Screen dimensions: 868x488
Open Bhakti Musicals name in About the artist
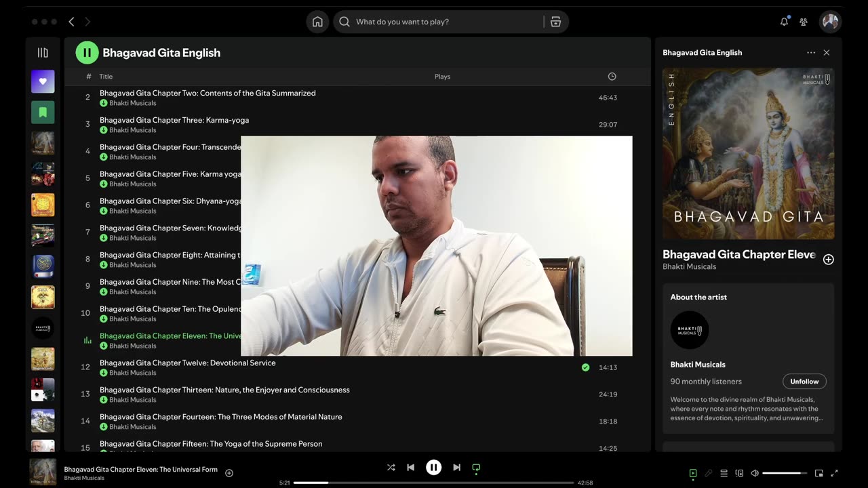tap(698, 365)
